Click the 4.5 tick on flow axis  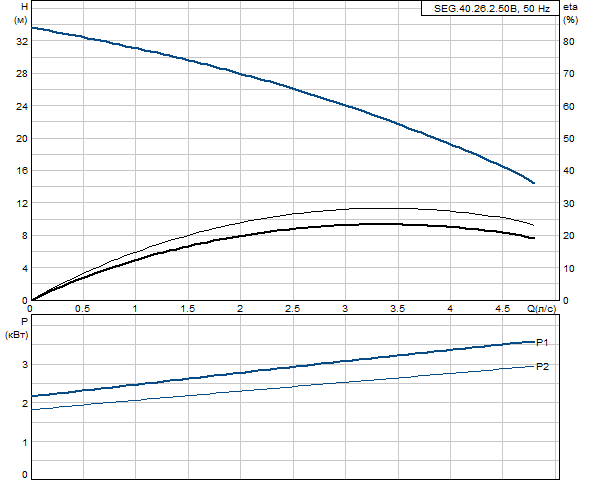tap(502, 309)
